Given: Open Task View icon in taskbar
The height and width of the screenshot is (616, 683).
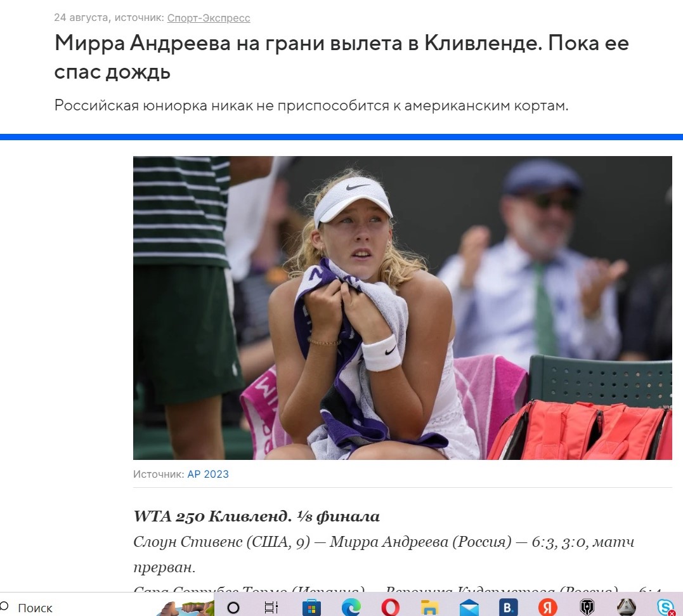Looking at the screenshot, I should point(271,607).
